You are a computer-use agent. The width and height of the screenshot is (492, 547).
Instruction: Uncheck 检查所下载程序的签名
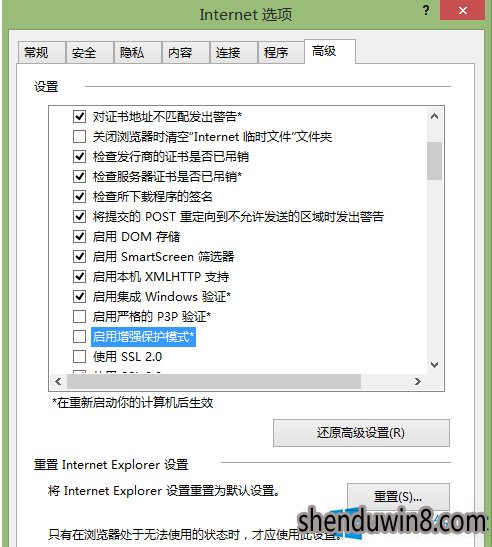tap(80, 196)
